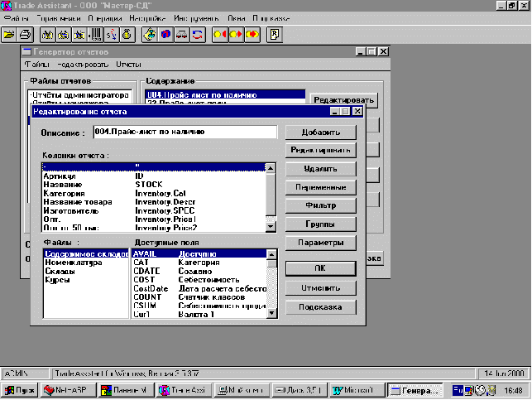Click the Параметры button
532x400 pixels.
(322, 243)
